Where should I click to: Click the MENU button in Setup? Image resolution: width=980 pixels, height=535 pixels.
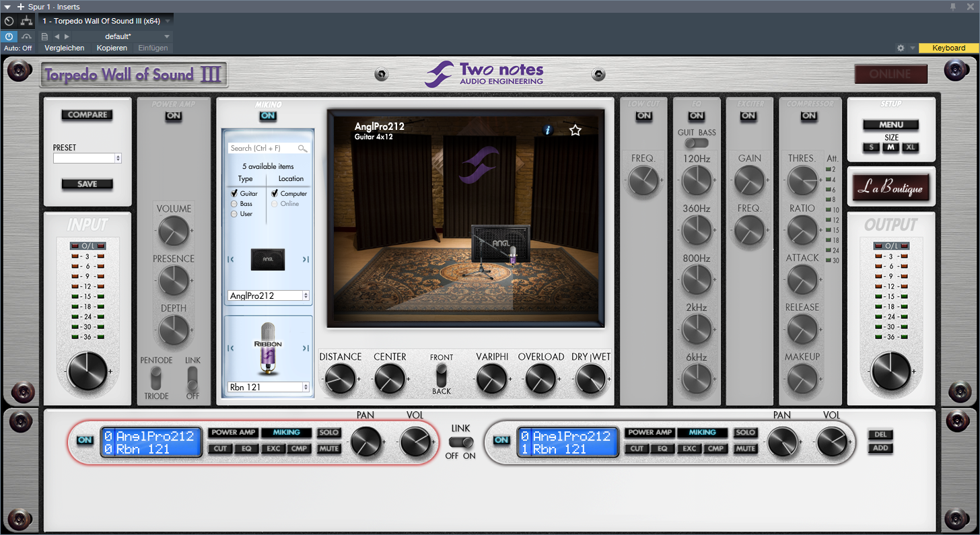coord(891,124)
